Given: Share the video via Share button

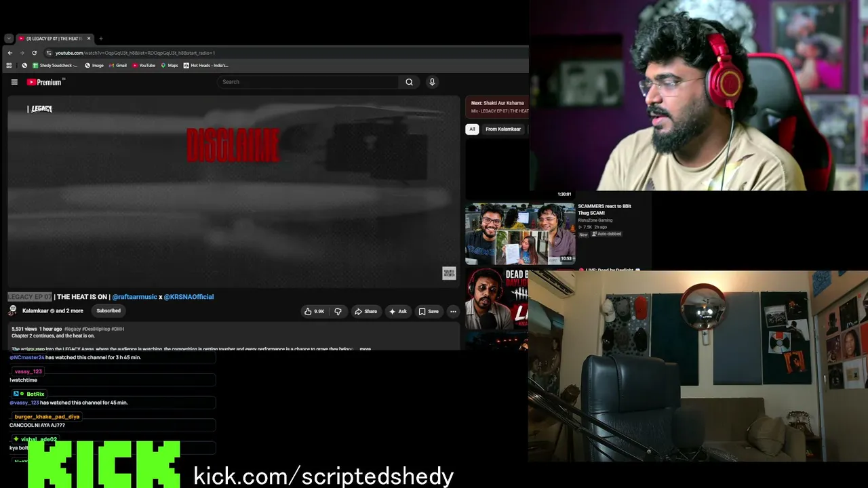Looking at the screenshot, I should [x=366, y=311].
